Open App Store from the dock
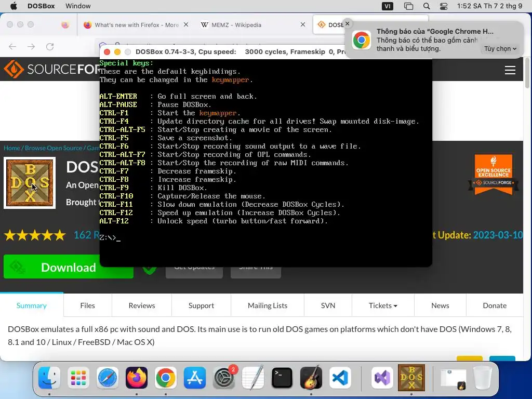The width and height of the screenshot is (532, 399). click(x=195, y=378)
